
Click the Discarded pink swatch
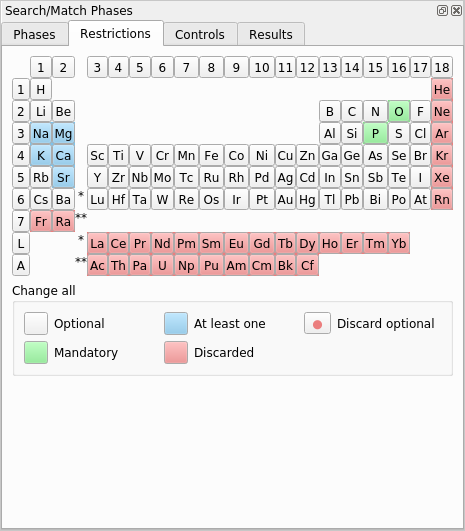point(176,353)
